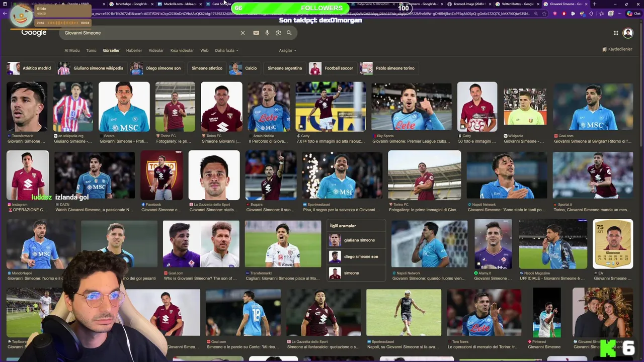Start voice search with microphone icon
Screen dimensions: 644x362
tap(267, 33)
